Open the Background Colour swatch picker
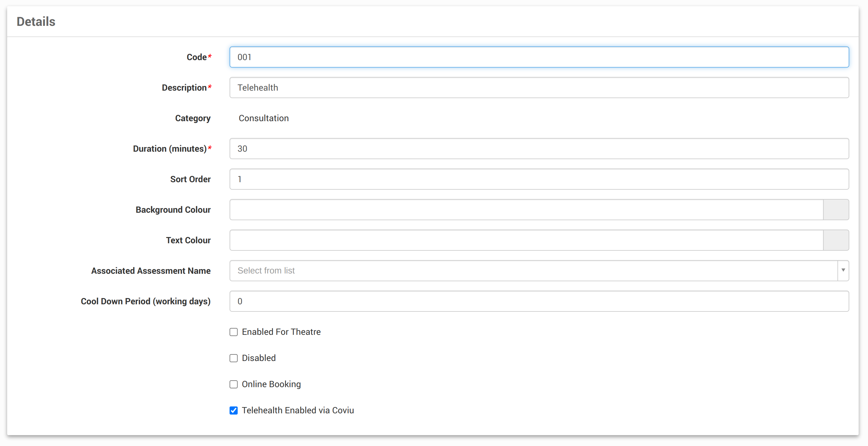 836,210
